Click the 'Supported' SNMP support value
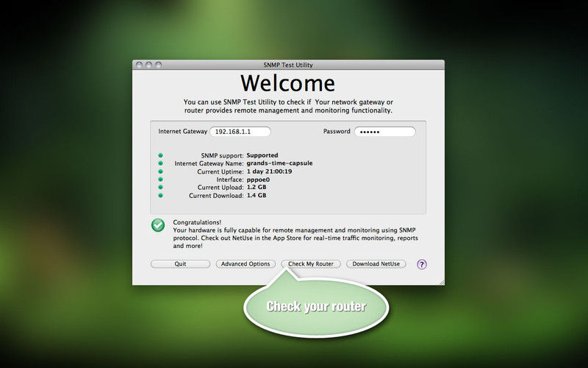588x368 pixels. click(262, 155)
